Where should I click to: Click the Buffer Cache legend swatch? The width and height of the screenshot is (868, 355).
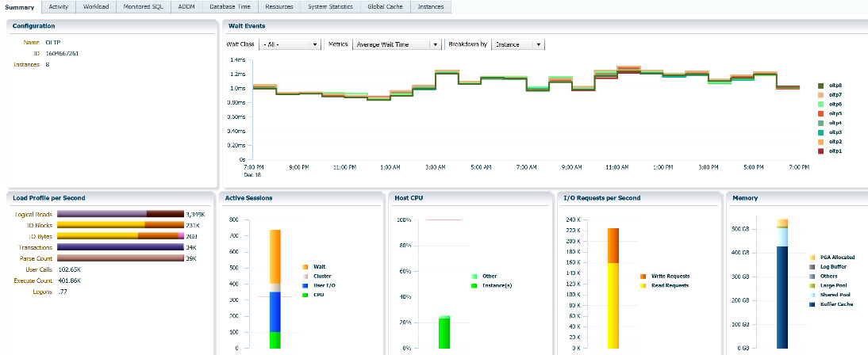812,304
